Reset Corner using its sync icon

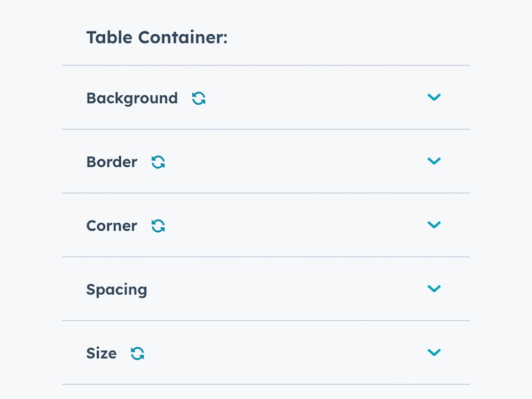coord(158,226)
